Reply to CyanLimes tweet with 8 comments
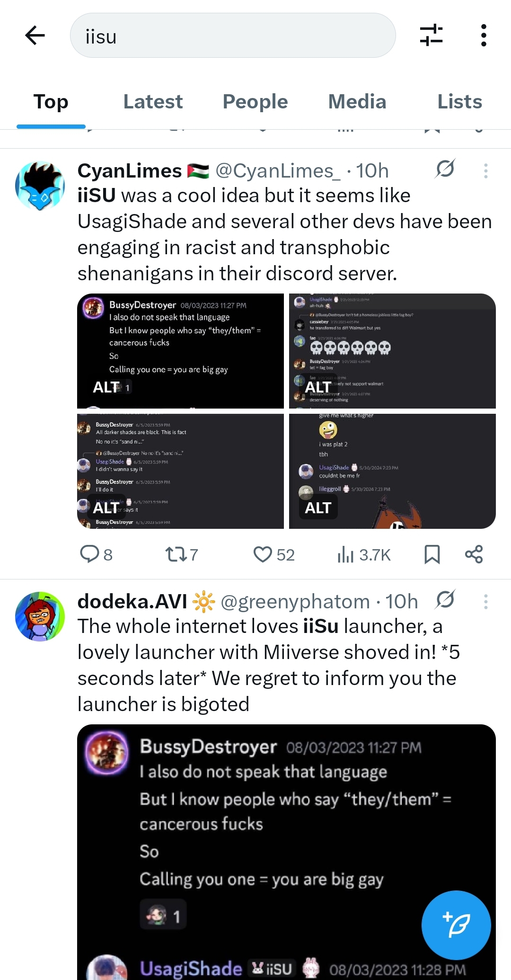This screenshot has height=980, width=511. (x=97, y=554)
